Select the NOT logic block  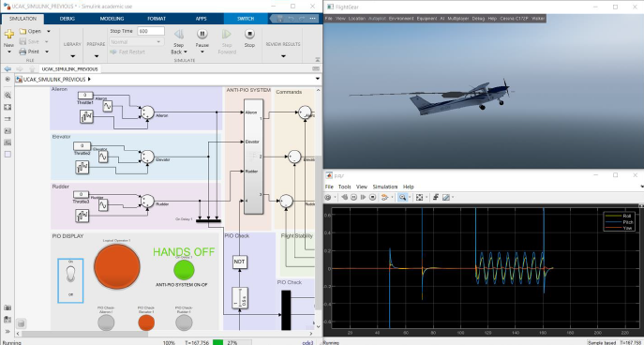pyautogui.click(x=240, y=262)
